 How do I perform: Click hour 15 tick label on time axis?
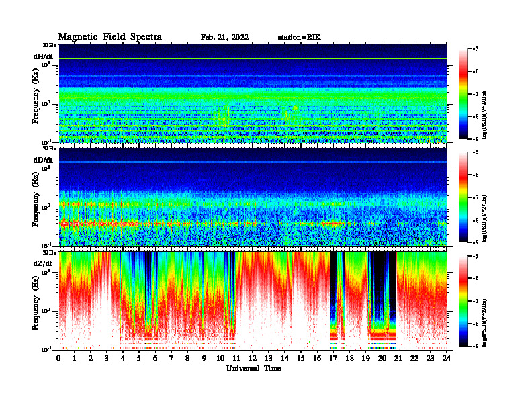point(301,359)
